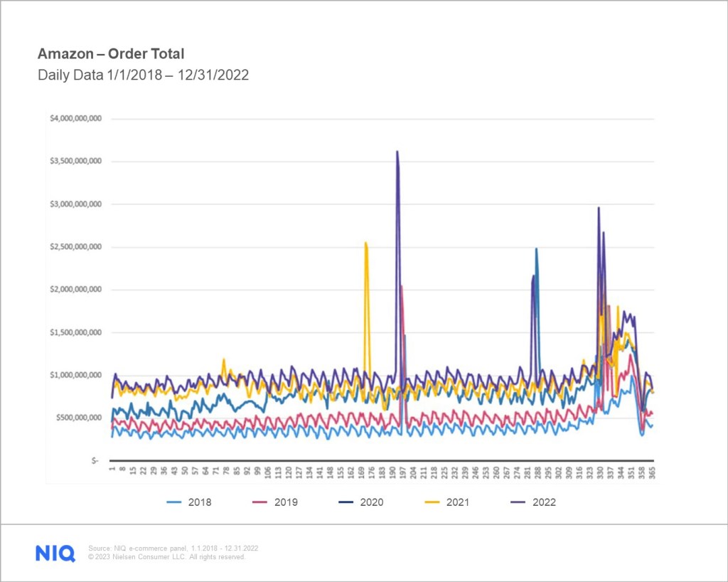Click the $4,000,000,000 axis label
Viewport: 728px width, 582px height.
(x=75, y=118)
